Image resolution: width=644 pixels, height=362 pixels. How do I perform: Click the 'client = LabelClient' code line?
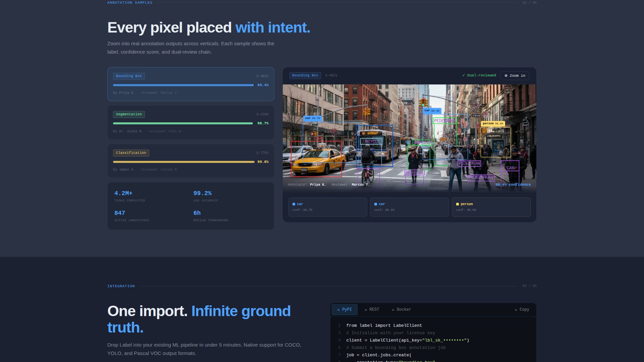point(408,340)
